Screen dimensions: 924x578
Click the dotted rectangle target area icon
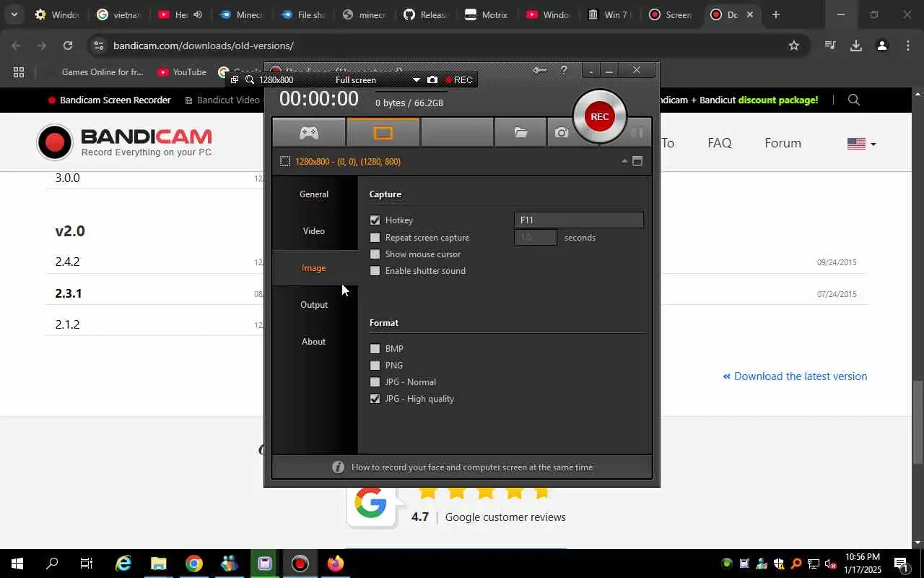[285, 161]
